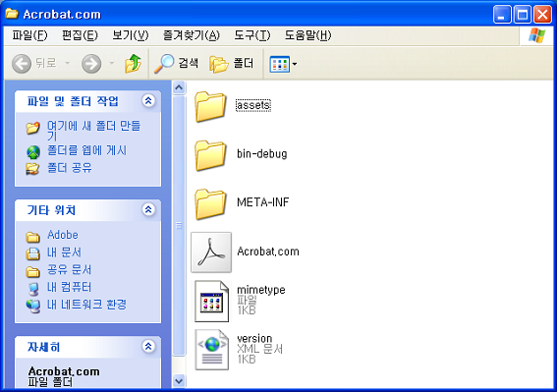This screenshot has width=557, height=392.
Task: Click the green forward arrow button
Action: pos(91,64)
